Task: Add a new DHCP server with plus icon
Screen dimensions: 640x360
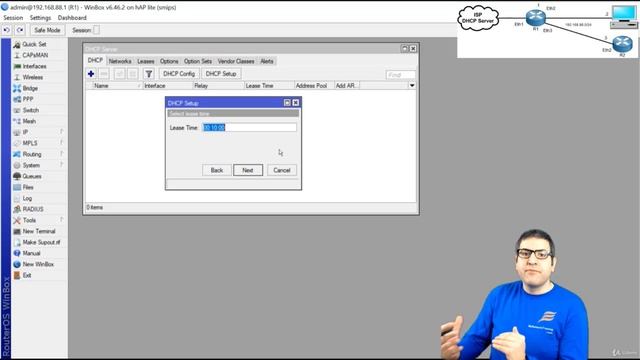Action: click(91, 74)
